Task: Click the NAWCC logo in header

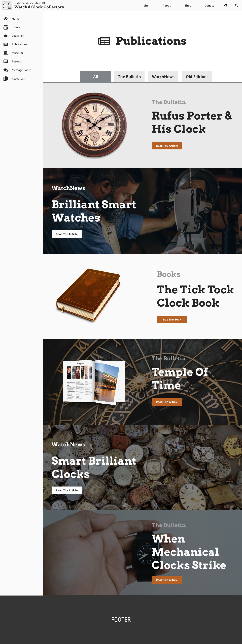Action: [x=7, y=5]
